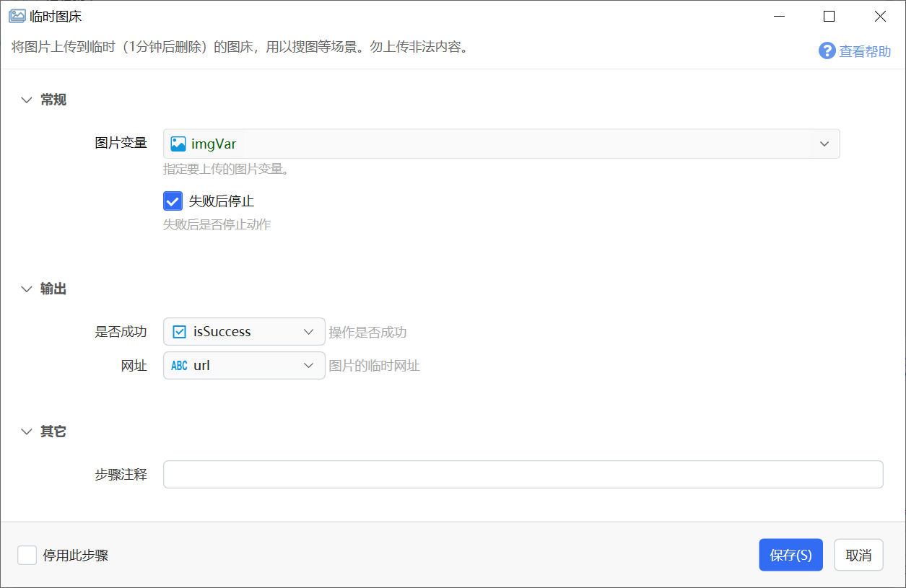Open help via the question mark icon
Viewport: 906px width, 588px height.
coord(827,51)
